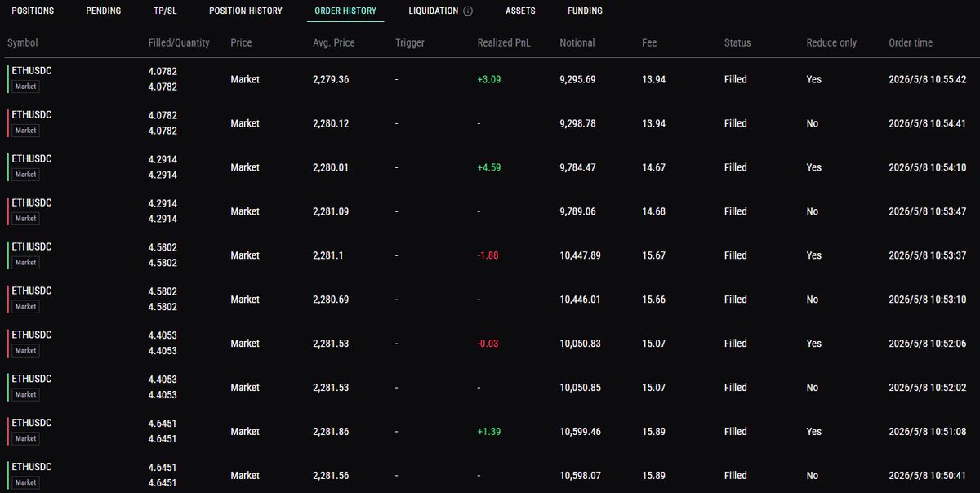Click the Filled/Quantity column header
This screenshot has width=980, height=493.
pyautogui.click(x=179, y=42)
